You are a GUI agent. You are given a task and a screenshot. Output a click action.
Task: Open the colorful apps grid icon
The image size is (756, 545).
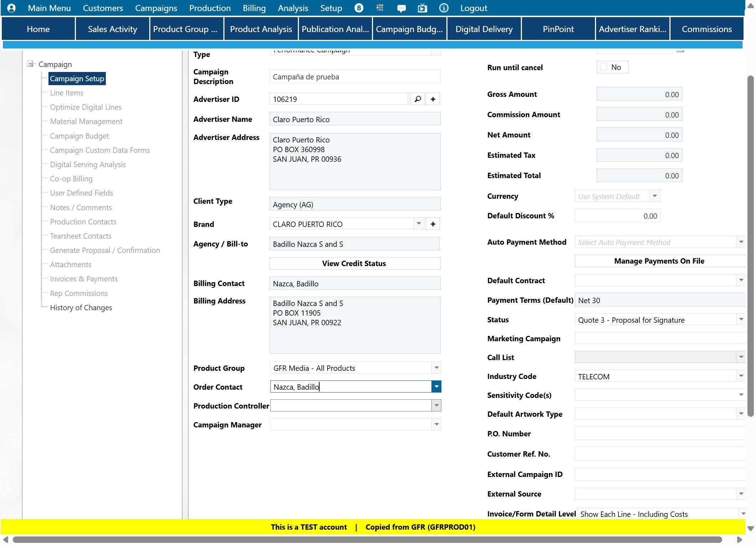[x=380, y=8]
